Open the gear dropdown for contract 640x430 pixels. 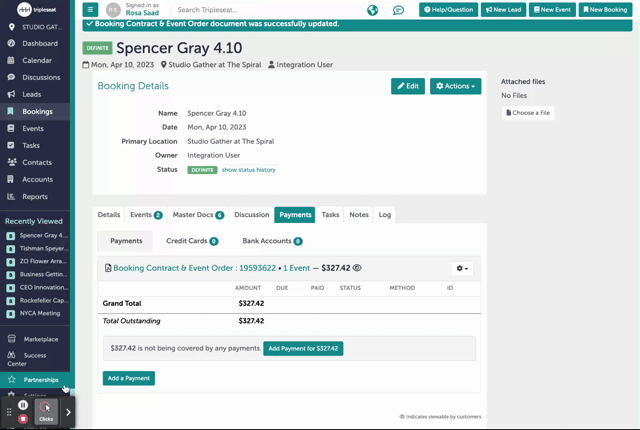(x=461, y=268)
